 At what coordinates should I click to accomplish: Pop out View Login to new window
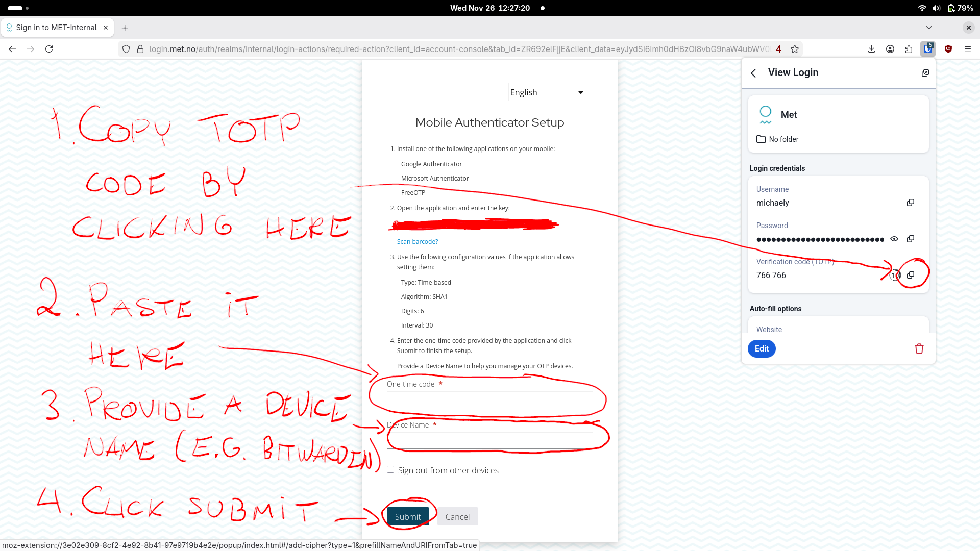click(x=925, y=73)
